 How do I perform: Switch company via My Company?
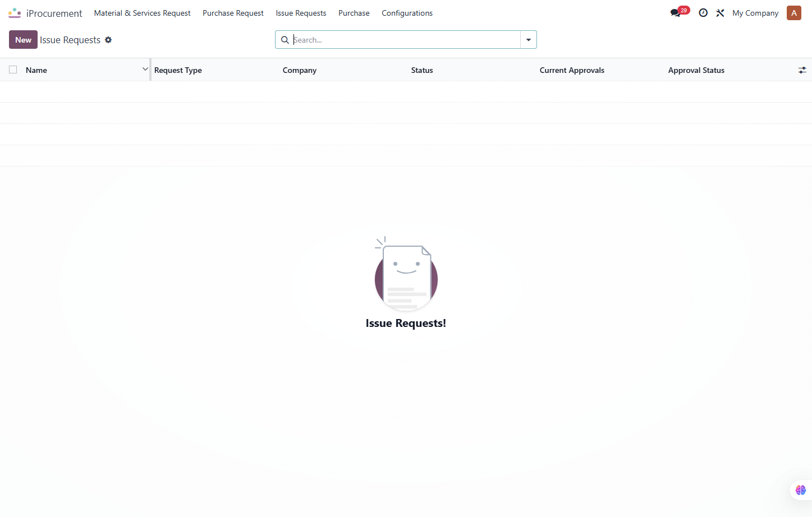point(755,13)
